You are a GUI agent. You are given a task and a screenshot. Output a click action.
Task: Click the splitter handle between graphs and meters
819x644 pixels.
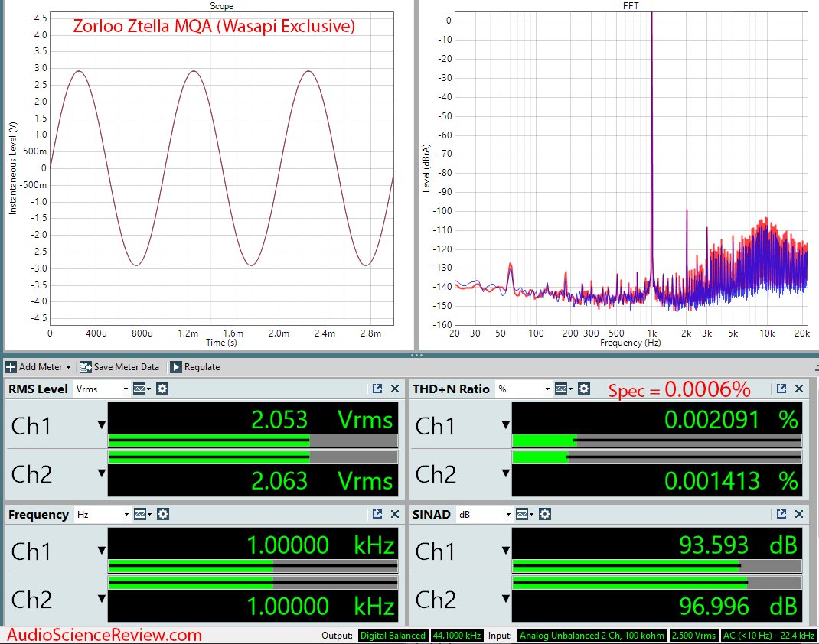click(416, 355)
